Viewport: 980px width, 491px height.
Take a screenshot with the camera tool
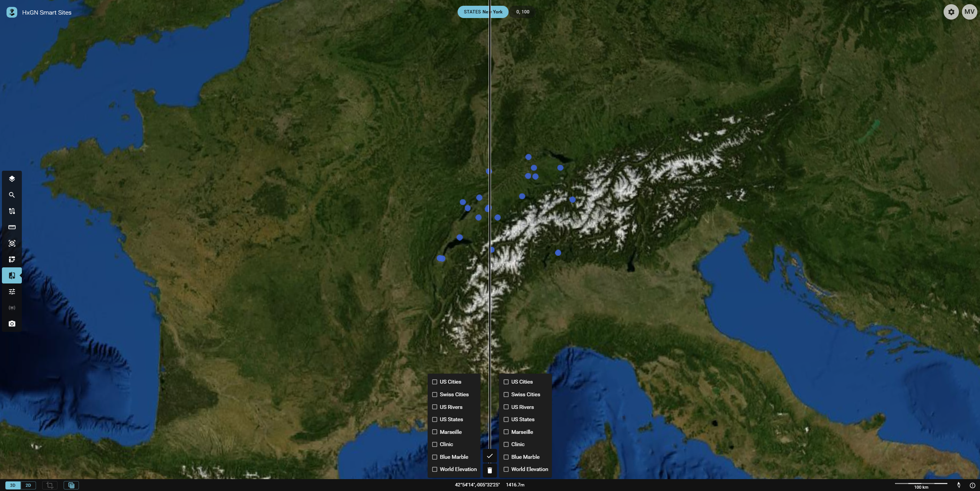pos(12,323)
